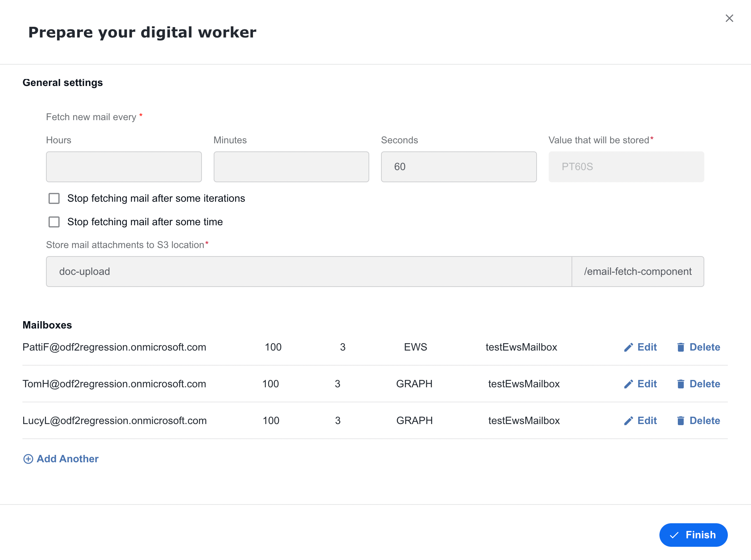Click the trash icon for LucyL mailbox
The height and width of the screenshot is (560, 751).
click(x=681, y=421)
